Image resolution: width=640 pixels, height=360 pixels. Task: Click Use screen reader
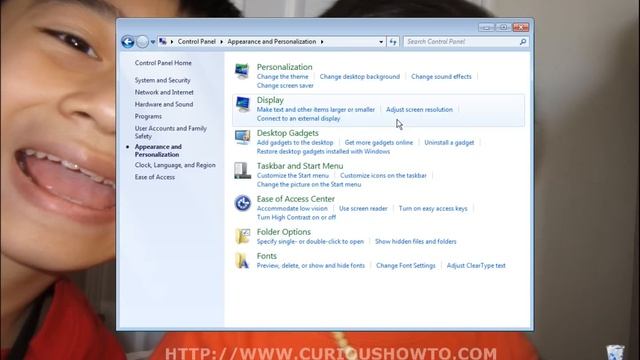pyautogui.click(x=363, y=209)
